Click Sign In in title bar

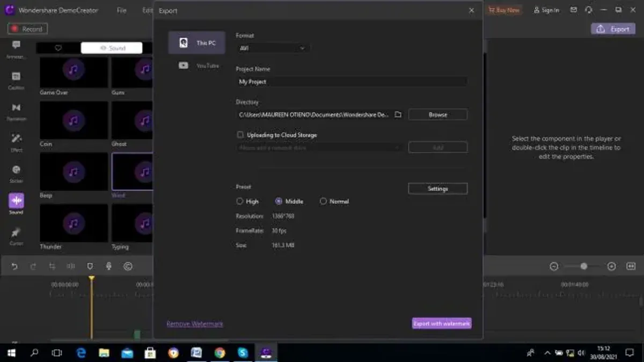pos(546,10)
